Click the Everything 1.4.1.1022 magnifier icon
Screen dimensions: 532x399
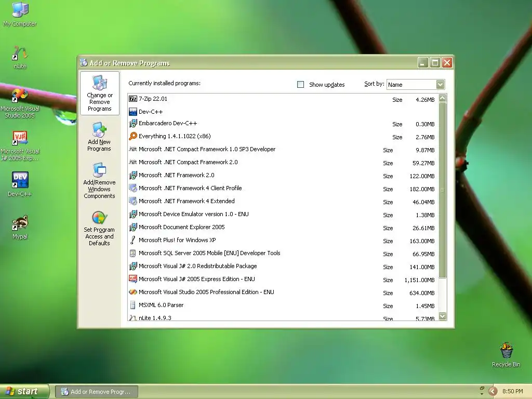point(133,136)
